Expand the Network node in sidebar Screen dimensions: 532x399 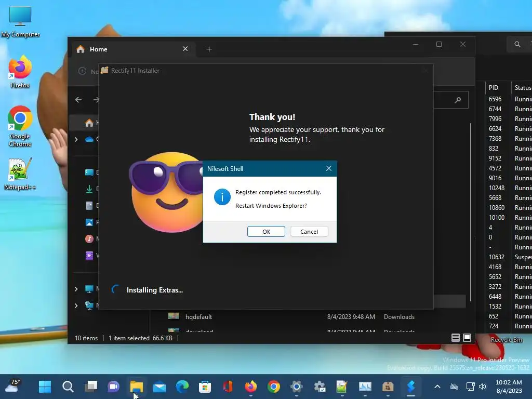click(76, 305)
